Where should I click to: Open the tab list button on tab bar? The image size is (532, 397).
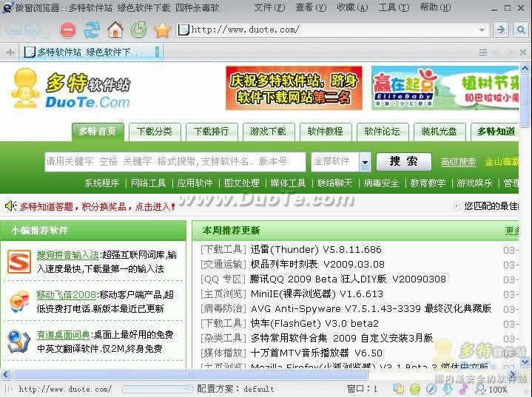pyautogui.click(x=484, y=52)
